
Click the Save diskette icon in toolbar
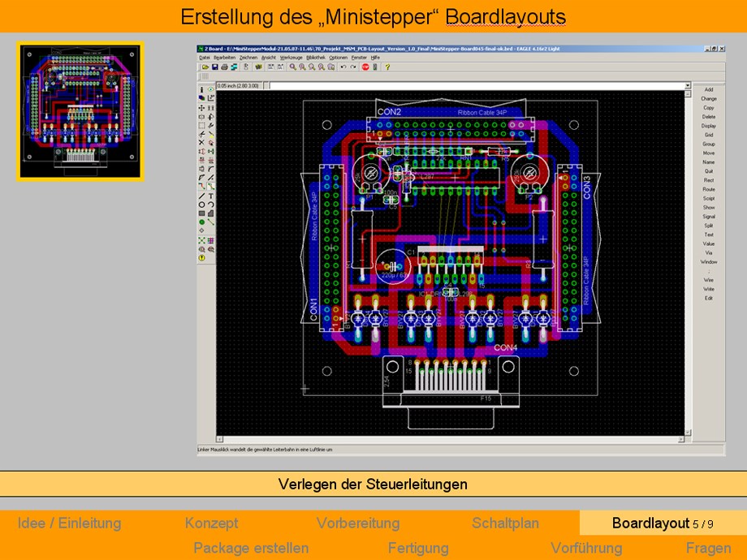click(214, 67)
